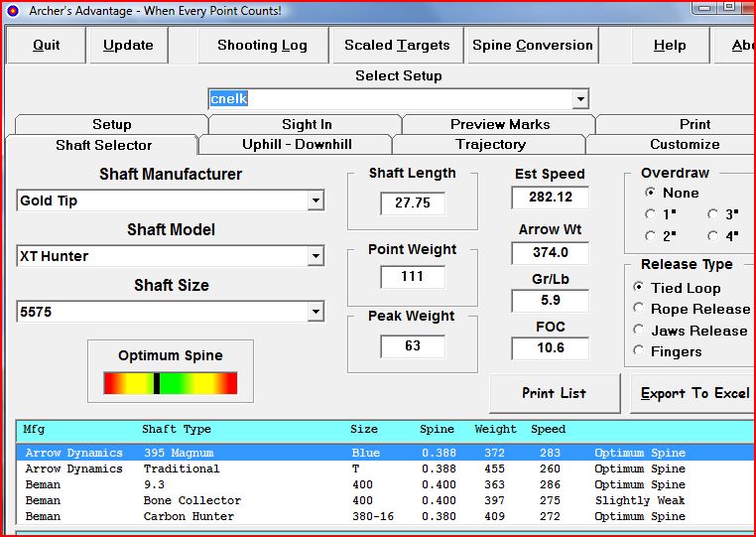Select Beman 9.3 row
756x537 pixels.
pyautogui.click(x=386, y=484)
